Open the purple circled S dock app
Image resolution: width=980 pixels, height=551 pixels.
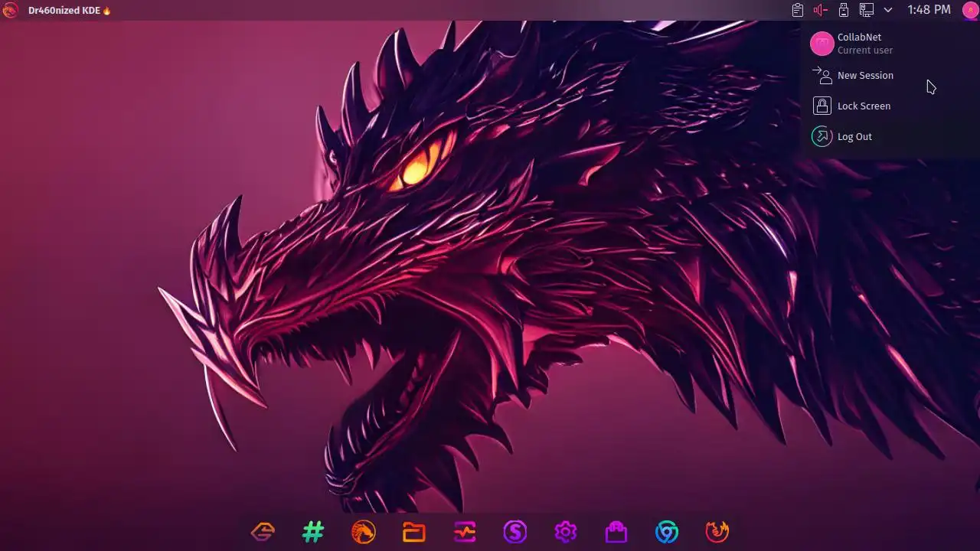[x=515, y=531]
